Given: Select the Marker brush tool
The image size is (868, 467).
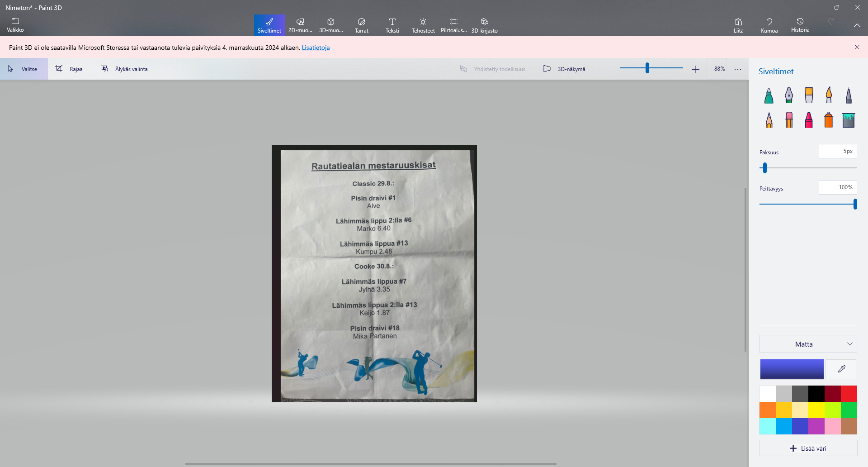Looking at the screenshot, I should (769, 95).
